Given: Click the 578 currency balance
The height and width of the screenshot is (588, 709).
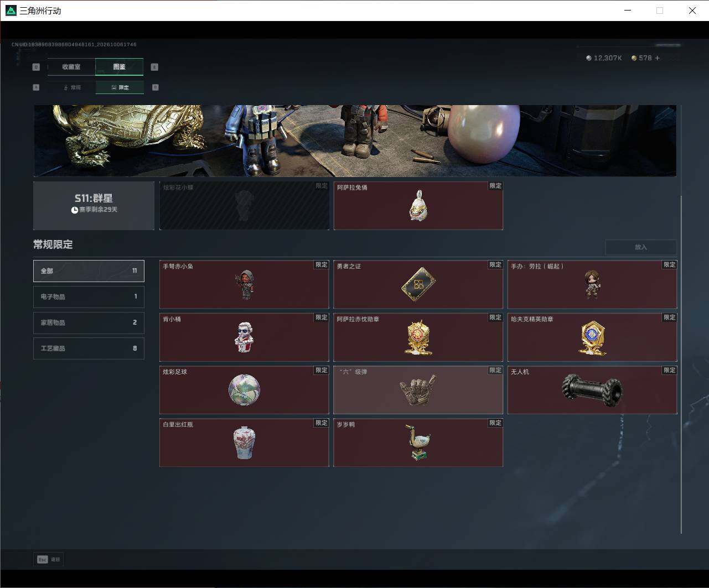Looking at the screenshot, I should (x=641, y=58).
